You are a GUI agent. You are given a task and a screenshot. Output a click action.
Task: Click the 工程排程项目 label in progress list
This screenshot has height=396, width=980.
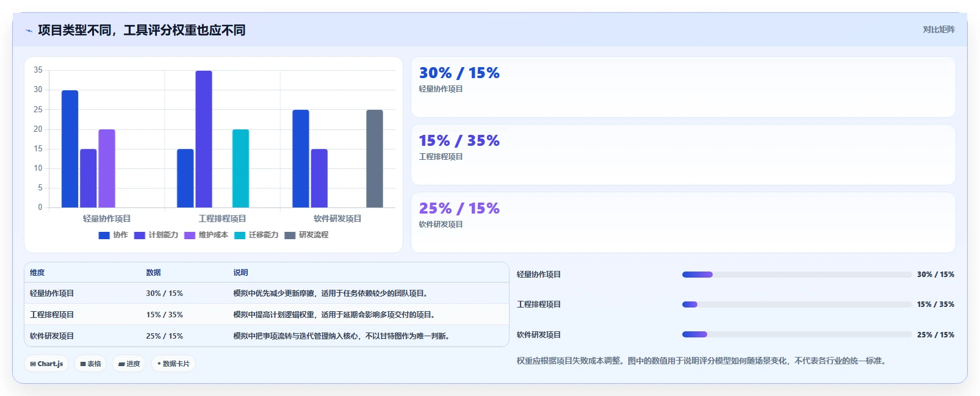(x=539, y=304)
